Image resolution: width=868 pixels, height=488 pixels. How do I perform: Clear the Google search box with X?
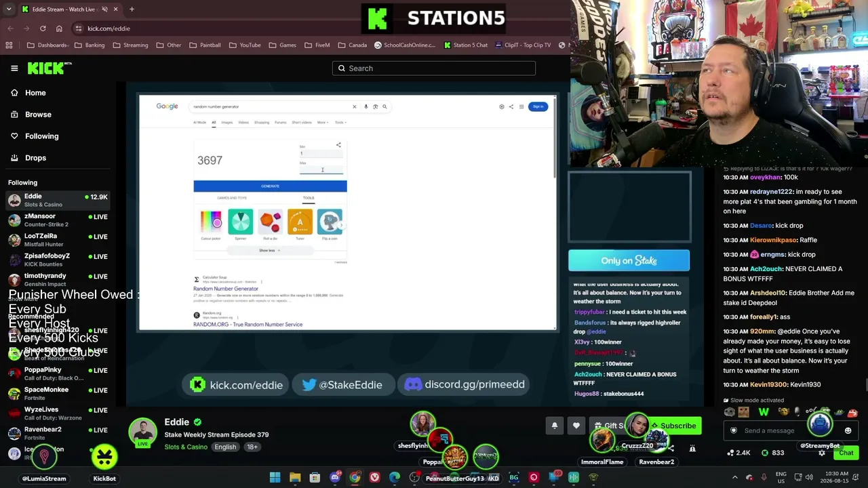pyautogui.click(x=354, y=106)
